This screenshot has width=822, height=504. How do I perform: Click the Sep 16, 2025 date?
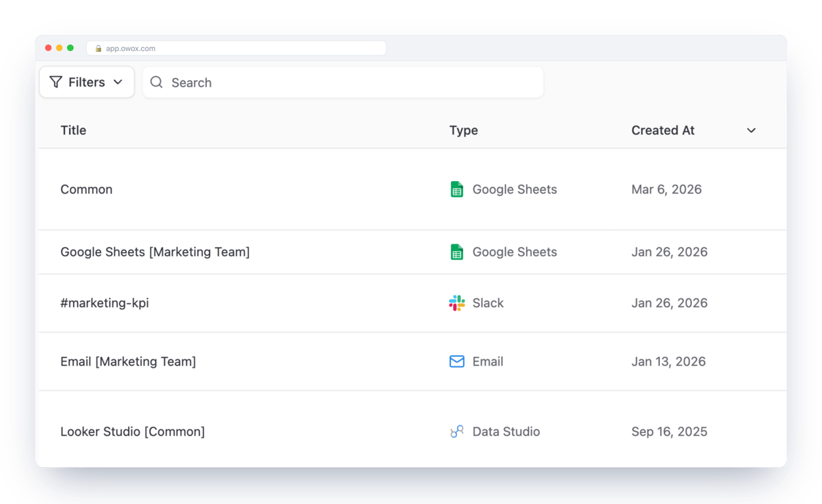pos(669,431)
